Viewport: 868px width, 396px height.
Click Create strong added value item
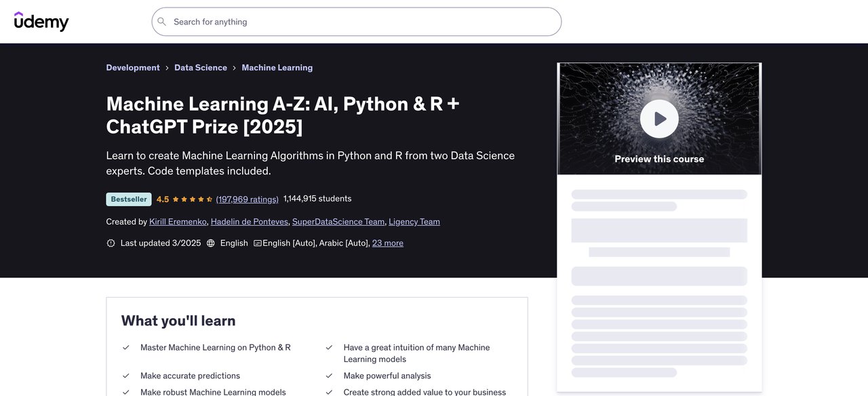425,392
